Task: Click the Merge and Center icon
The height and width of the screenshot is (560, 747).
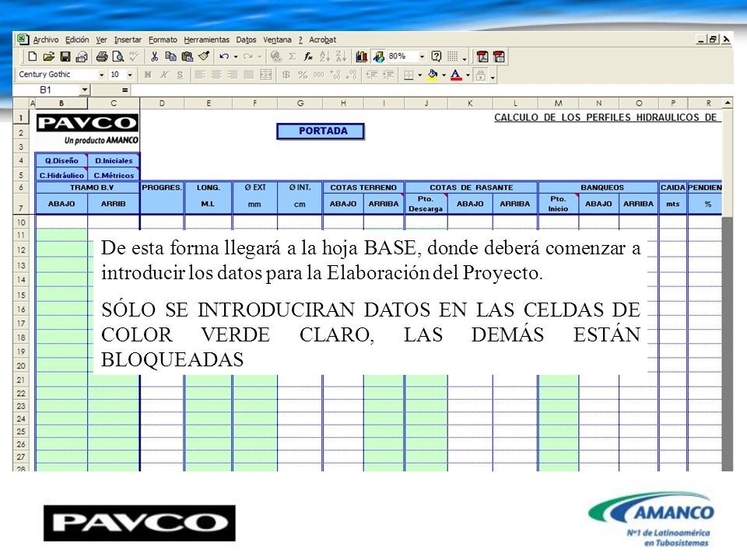Action: pos(266,75)
